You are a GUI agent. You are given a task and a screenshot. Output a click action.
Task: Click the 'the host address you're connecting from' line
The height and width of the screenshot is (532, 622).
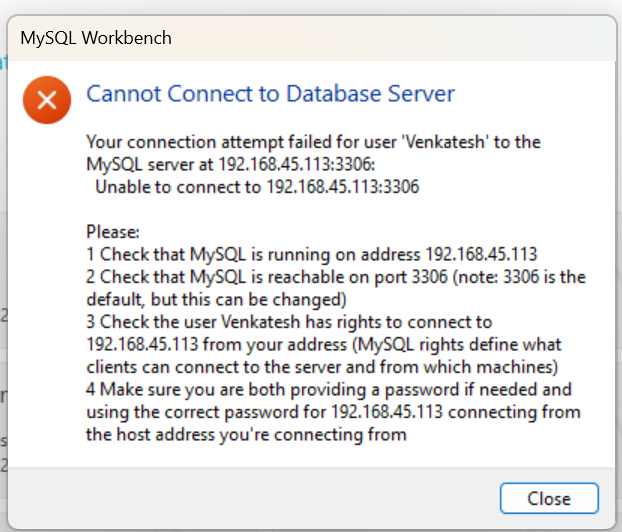[246, 434]
